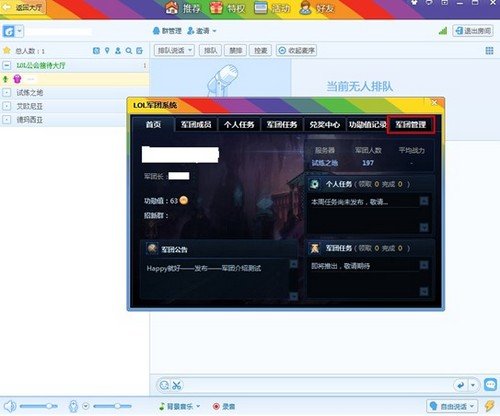Click the up arrow in 军团任务 box

pos(424,265)
